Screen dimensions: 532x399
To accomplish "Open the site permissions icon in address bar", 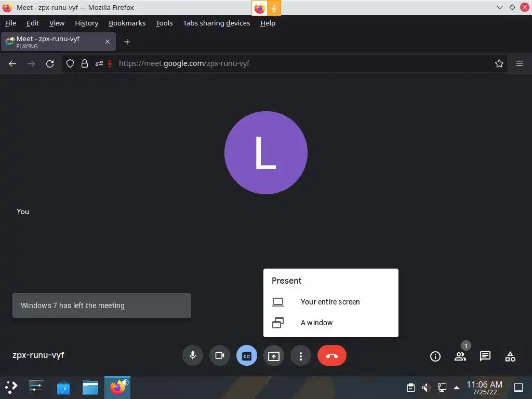I will 99,63.
